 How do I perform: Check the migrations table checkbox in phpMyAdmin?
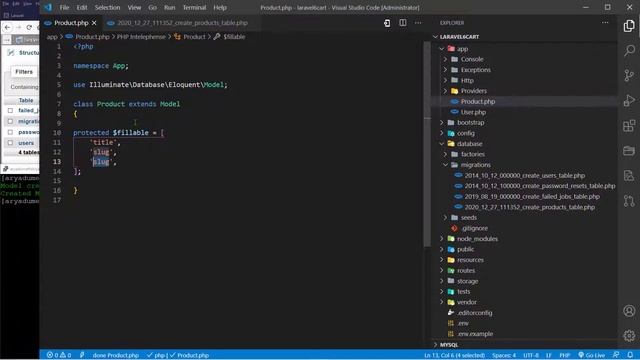tap(10, 121)
